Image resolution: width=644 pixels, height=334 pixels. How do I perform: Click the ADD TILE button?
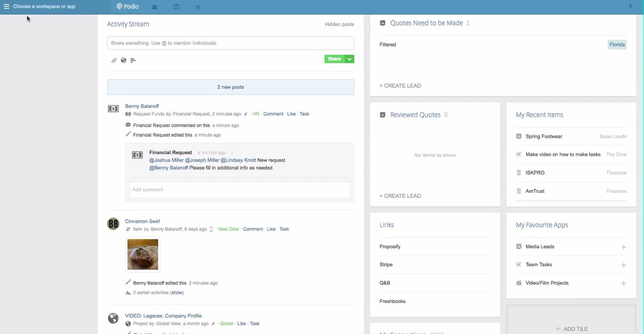pos(571,329)
